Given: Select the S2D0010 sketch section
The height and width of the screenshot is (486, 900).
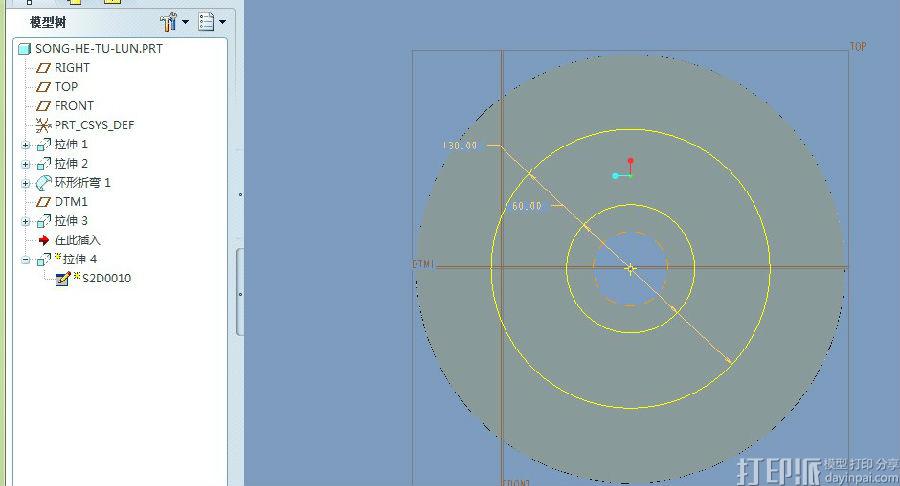Looking at the screenshot, I should [x=105, y=278].
